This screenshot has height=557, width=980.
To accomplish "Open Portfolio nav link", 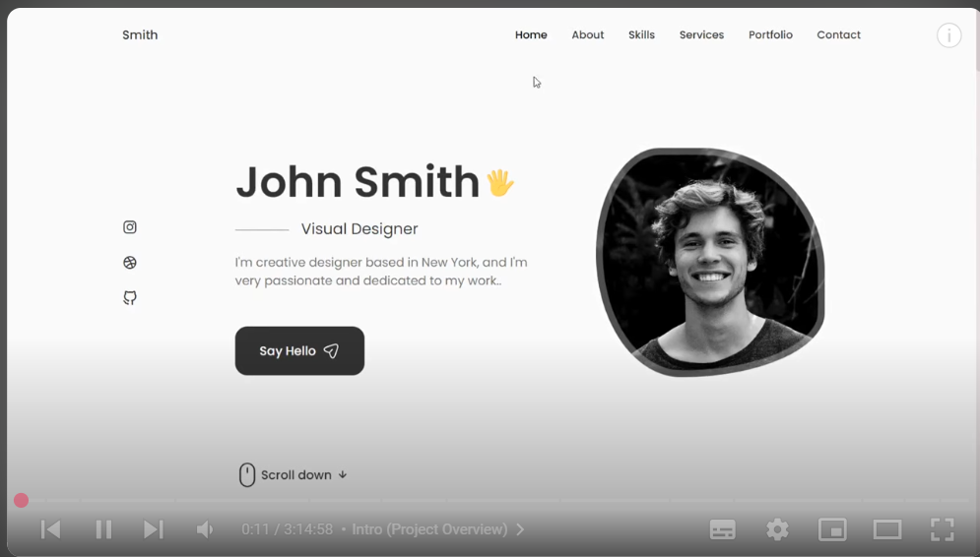I will (x=770, y=35).
